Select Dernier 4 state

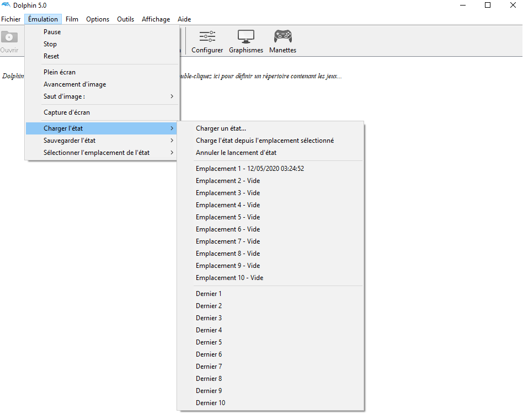point(270,330)
